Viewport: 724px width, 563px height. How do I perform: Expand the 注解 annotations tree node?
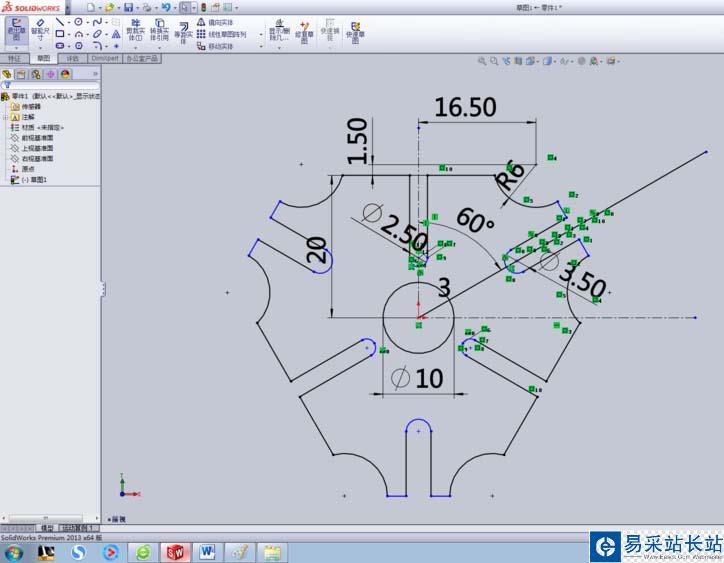(x=5, y=116)
